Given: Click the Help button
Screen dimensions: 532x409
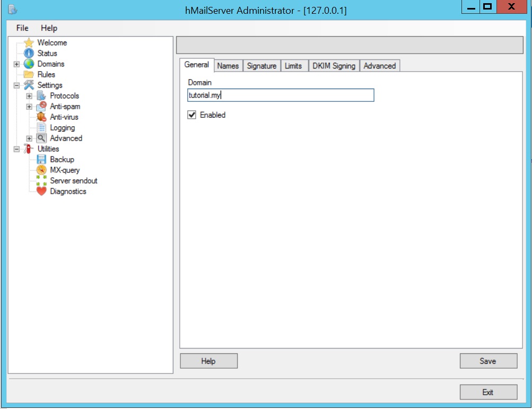Looking at the screenshot, I should click(x=208, y=361).
